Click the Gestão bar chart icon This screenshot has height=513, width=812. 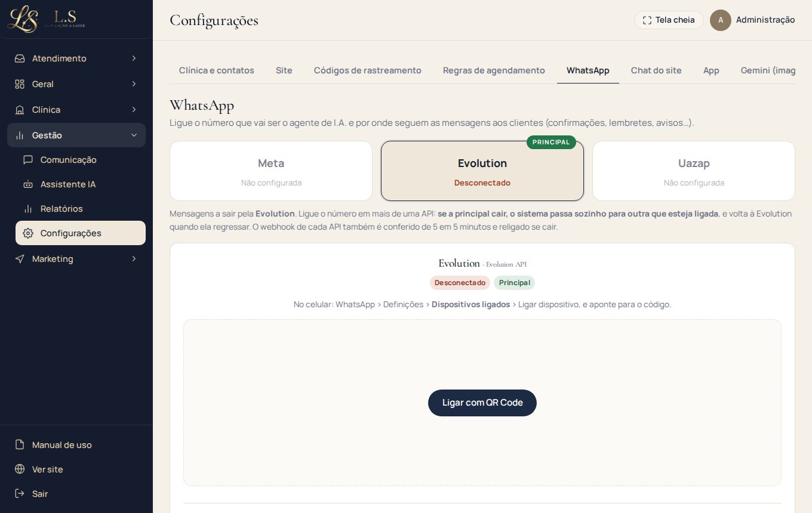[x=20, y=135]
